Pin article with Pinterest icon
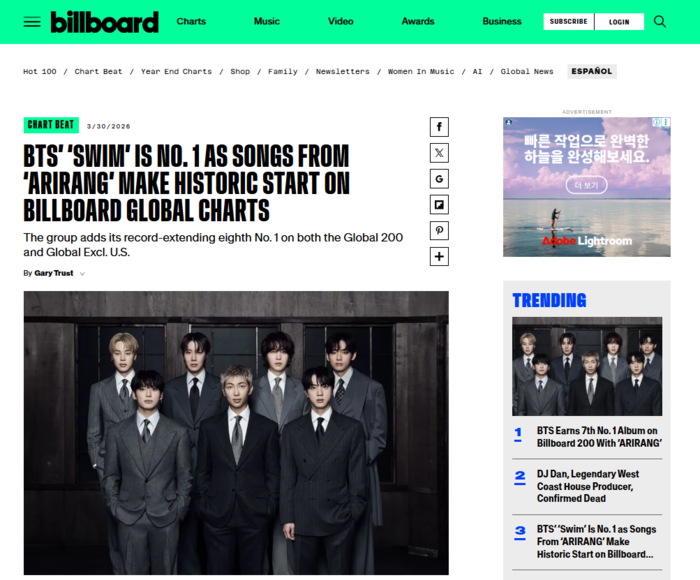Screen dimensions: 700x580 click(439, 230)
